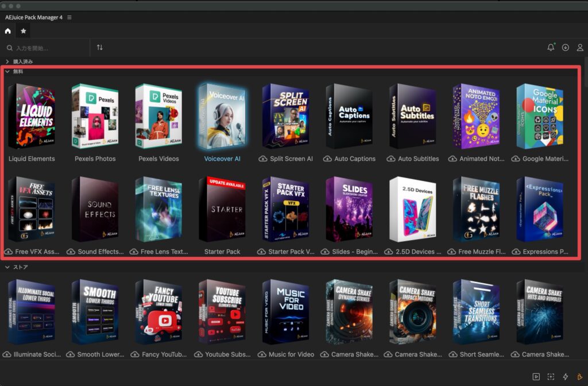588x386 pixels.
Task: Download Free VFX Assets cloud icon
Action: 8,252
